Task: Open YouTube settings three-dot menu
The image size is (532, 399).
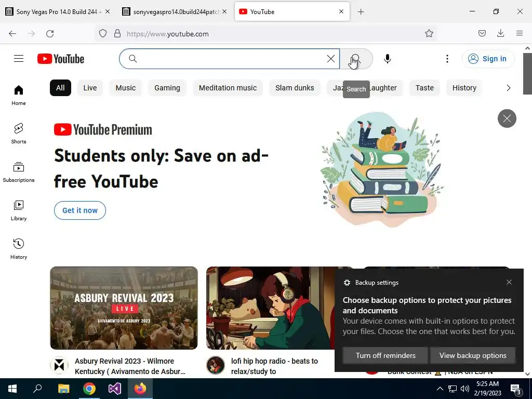Action: 447,59
